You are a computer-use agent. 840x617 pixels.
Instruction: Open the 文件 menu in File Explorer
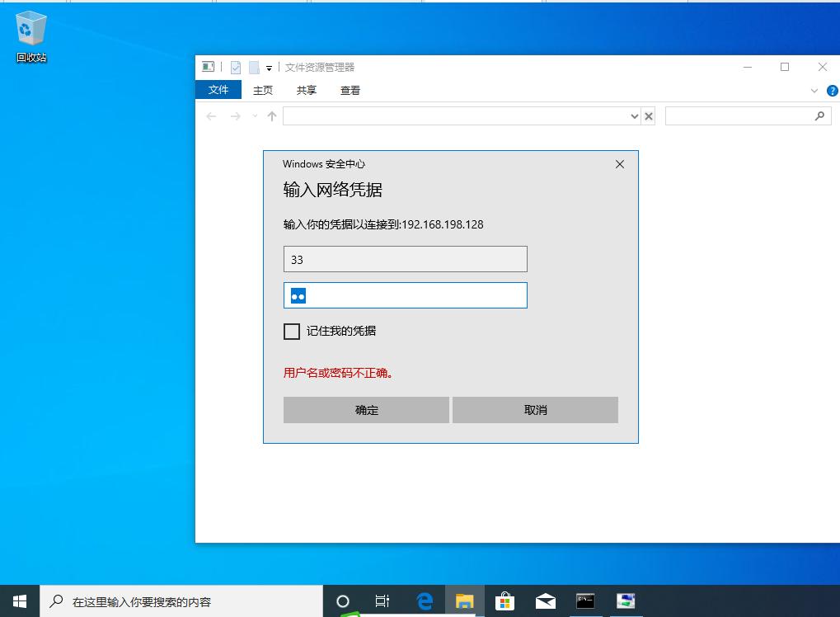(218, 89)
